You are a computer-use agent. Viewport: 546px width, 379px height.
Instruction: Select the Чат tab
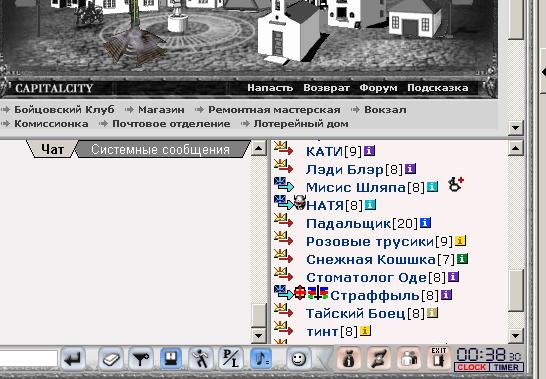[52, 149]
